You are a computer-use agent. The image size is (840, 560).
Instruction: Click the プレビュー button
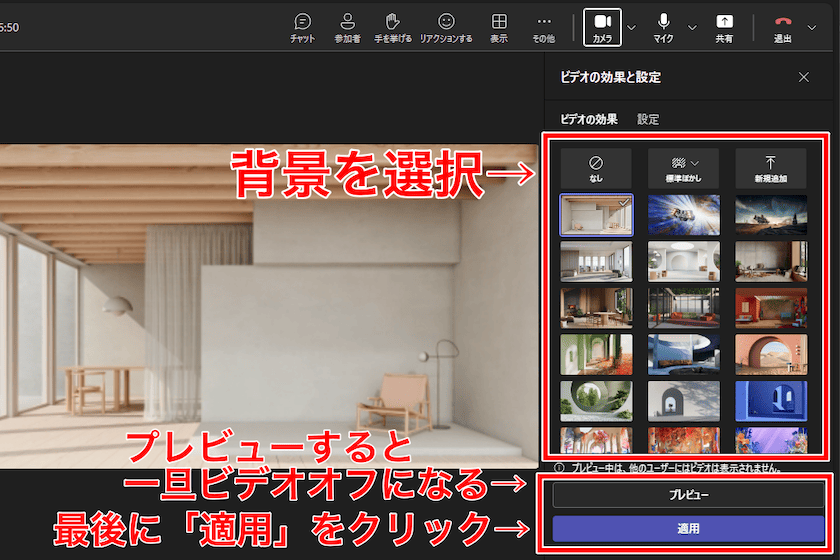pyautogui.click(x=688, y=495)
